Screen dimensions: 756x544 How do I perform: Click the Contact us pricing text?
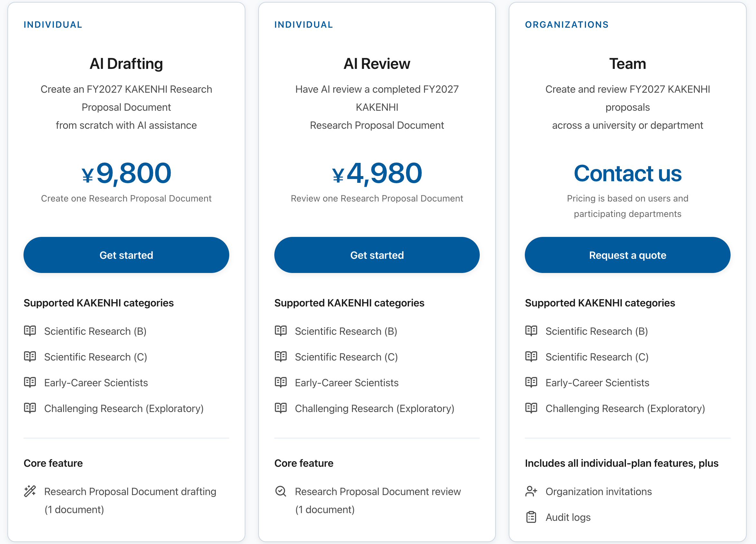(628, 173)
